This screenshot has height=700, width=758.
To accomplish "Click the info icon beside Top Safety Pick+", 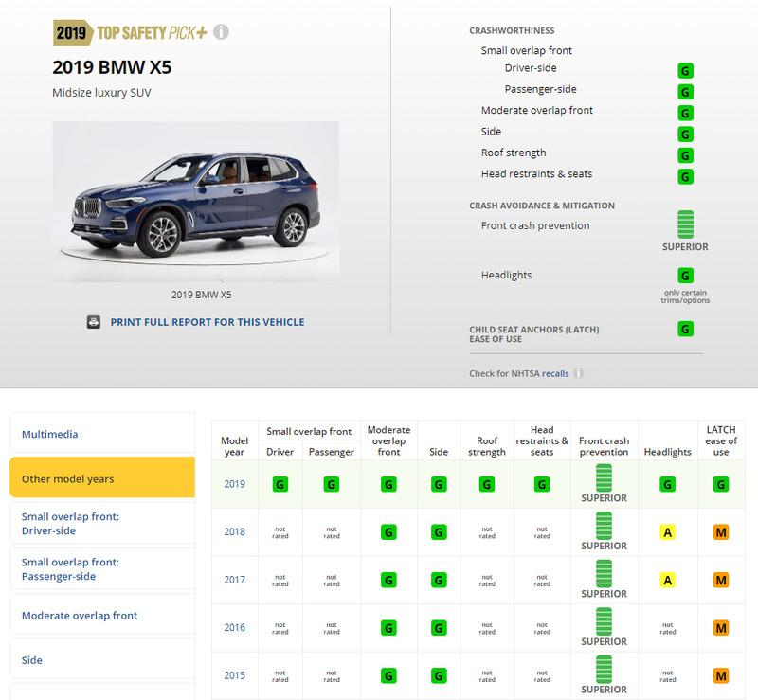I will 221,32.
